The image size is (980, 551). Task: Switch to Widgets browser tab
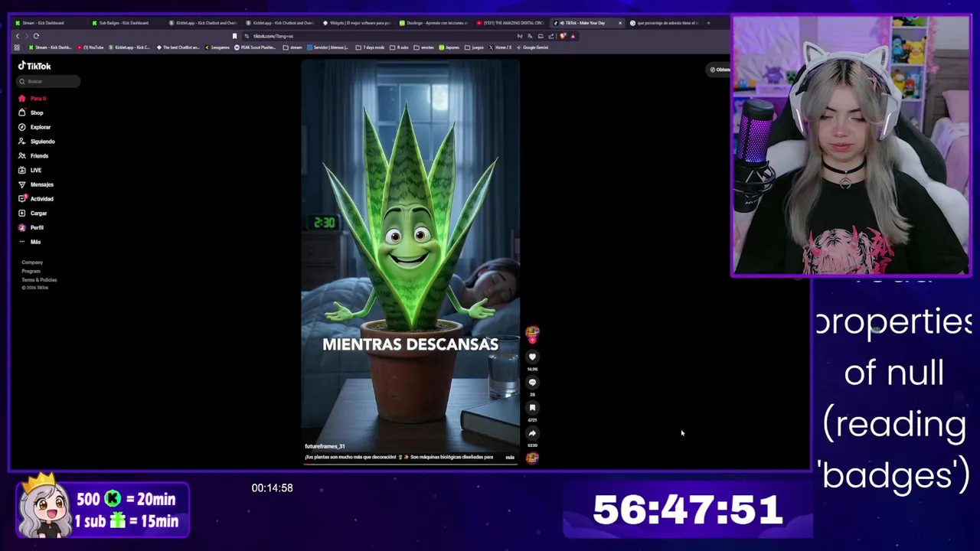coord(358,23)
